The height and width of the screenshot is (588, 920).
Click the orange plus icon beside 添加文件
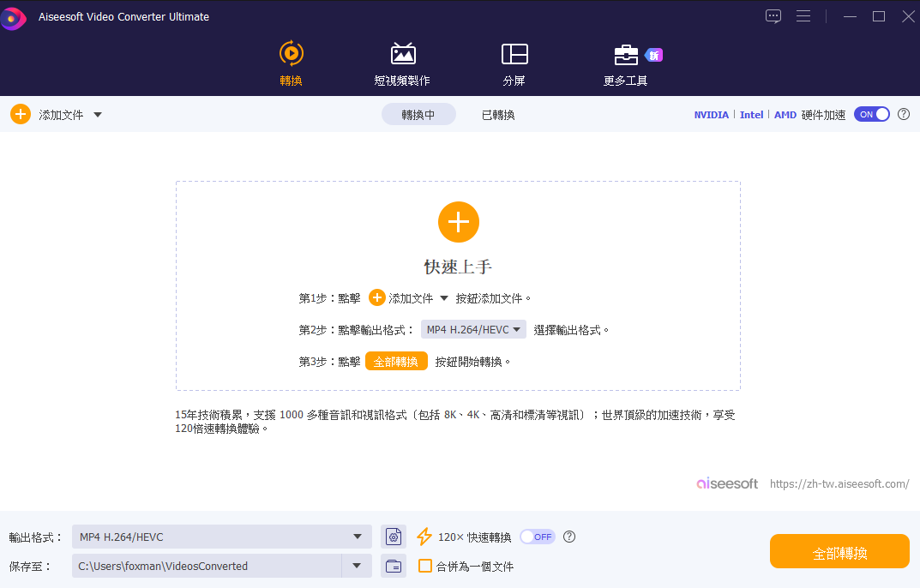(21, 114)
